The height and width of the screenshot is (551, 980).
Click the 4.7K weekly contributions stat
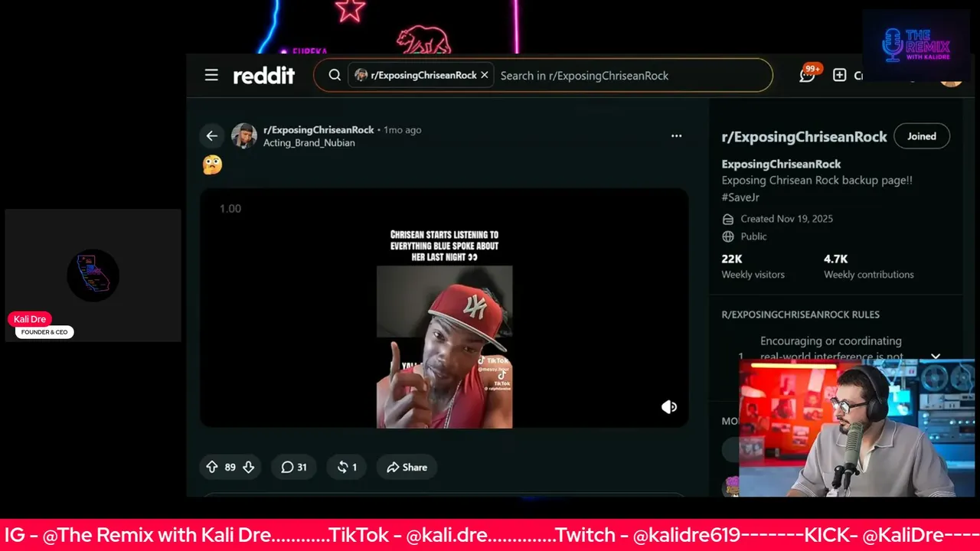pos(868,266)
